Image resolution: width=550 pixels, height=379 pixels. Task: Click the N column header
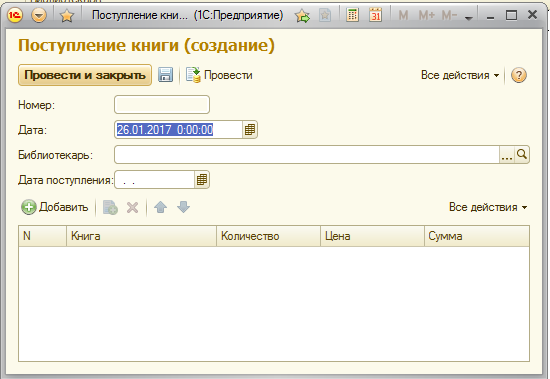[x=42, y=236]
